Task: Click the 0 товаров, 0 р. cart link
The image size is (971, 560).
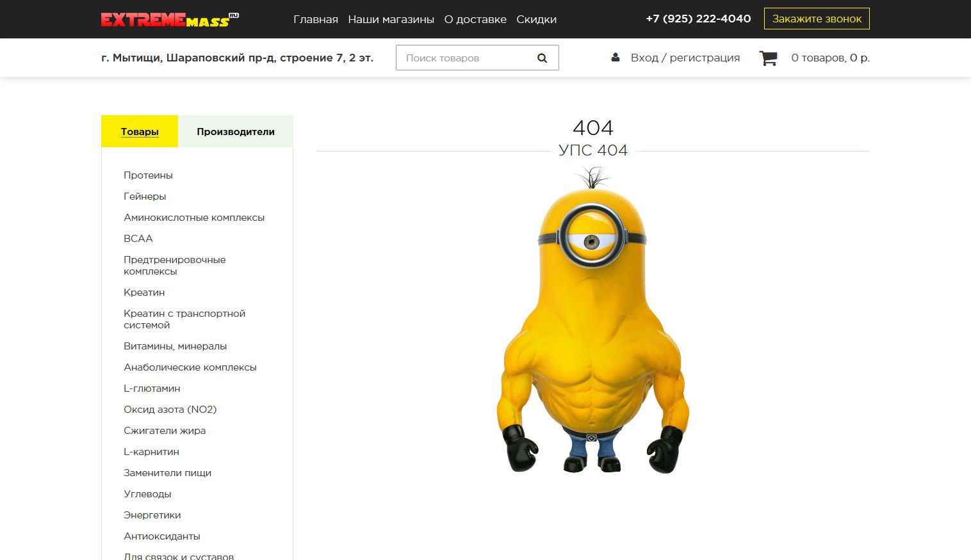Action: point(830,58)
